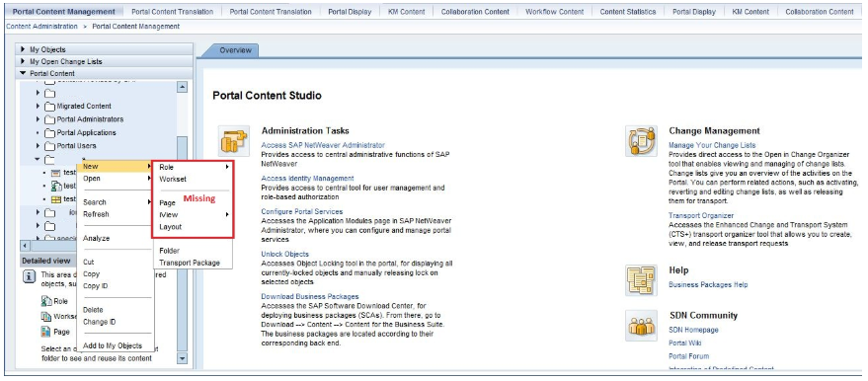The width and height of the screenshot is (868, 381).
Task: Click the Portal Applications folder icon
Action: pos(49,132)
